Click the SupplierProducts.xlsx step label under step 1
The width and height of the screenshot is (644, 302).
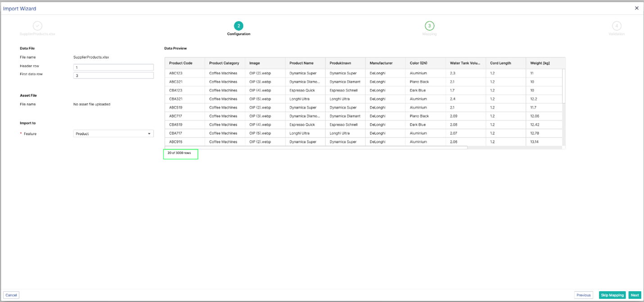click(x=37, y=34)
